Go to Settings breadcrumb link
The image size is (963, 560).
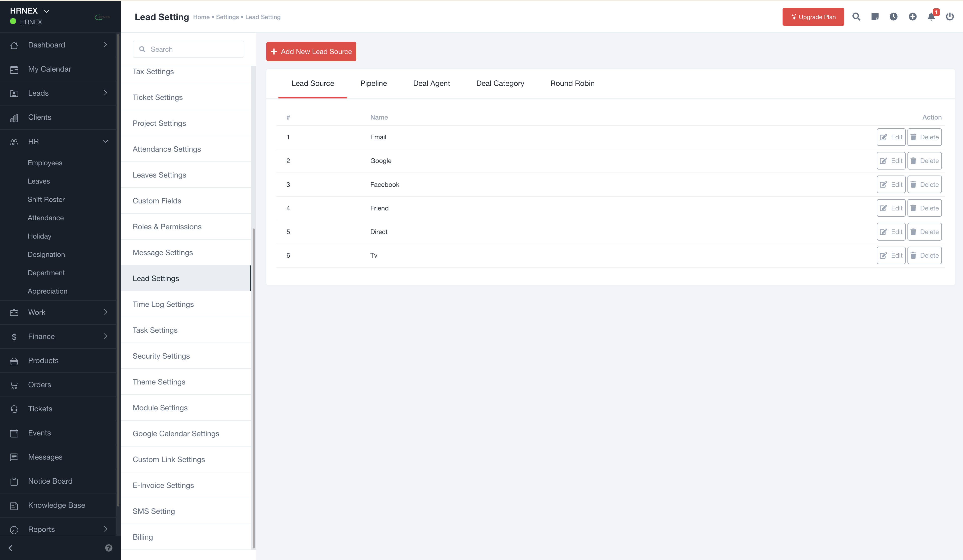[227, 17]
